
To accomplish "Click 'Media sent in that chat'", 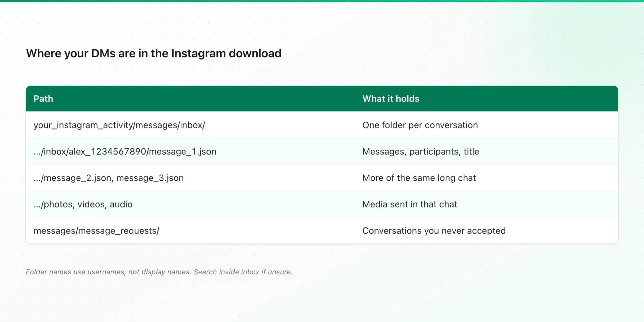I will (x=410, y=204).
